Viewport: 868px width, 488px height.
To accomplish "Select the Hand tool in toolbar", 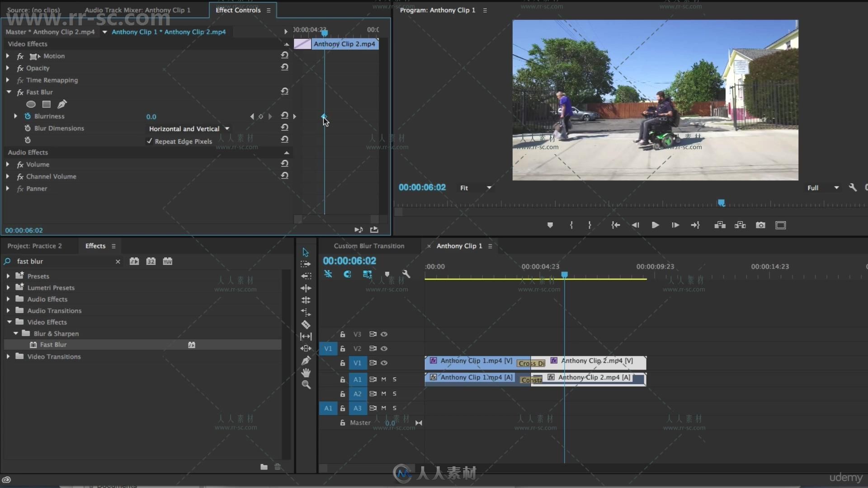I will [x=307, y=372].
